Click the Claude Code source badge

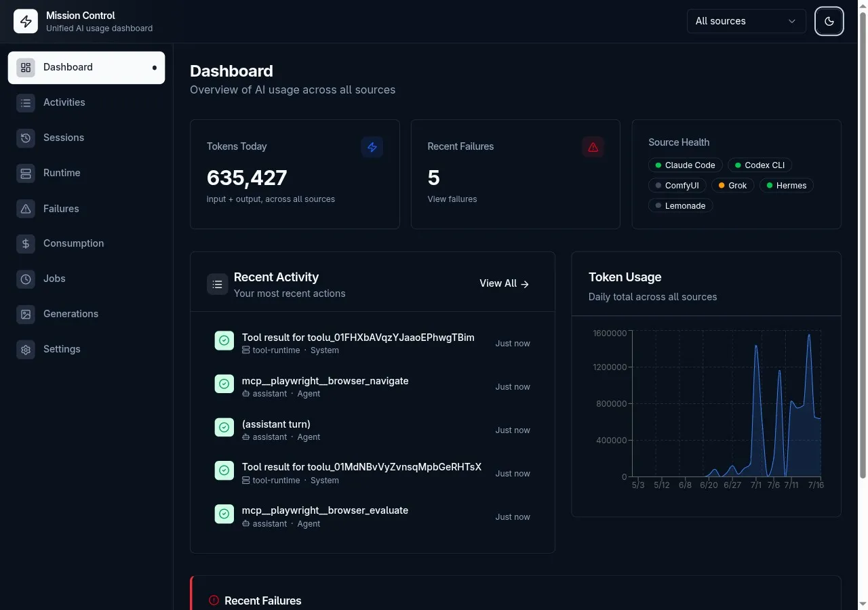[x=685, y=165]
